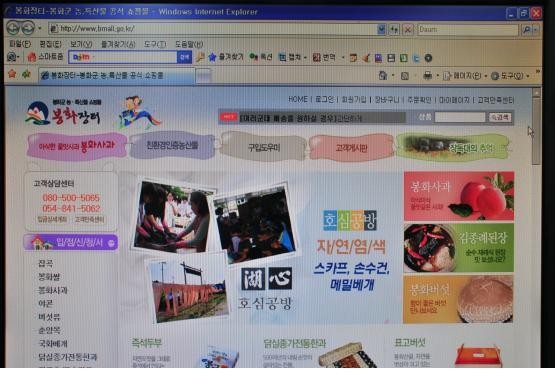Click the 고객게시판 navigation button

click(351, 148)
